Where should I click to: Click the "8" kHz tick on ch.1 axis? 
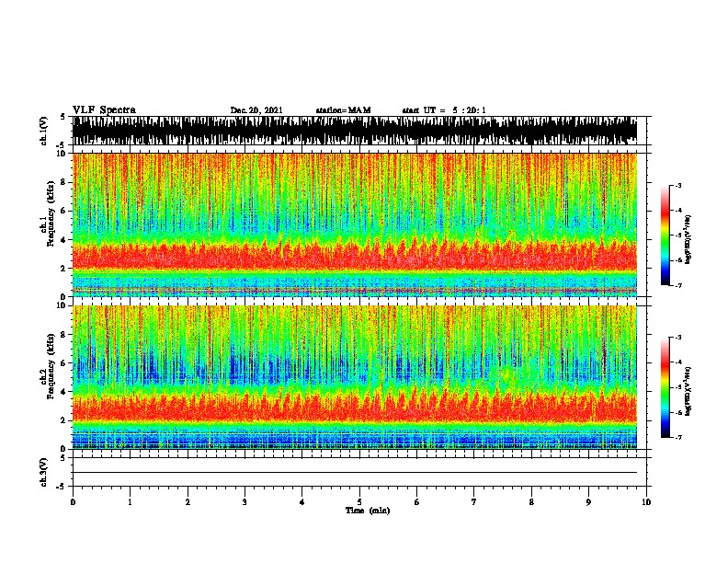coord(63,182)
